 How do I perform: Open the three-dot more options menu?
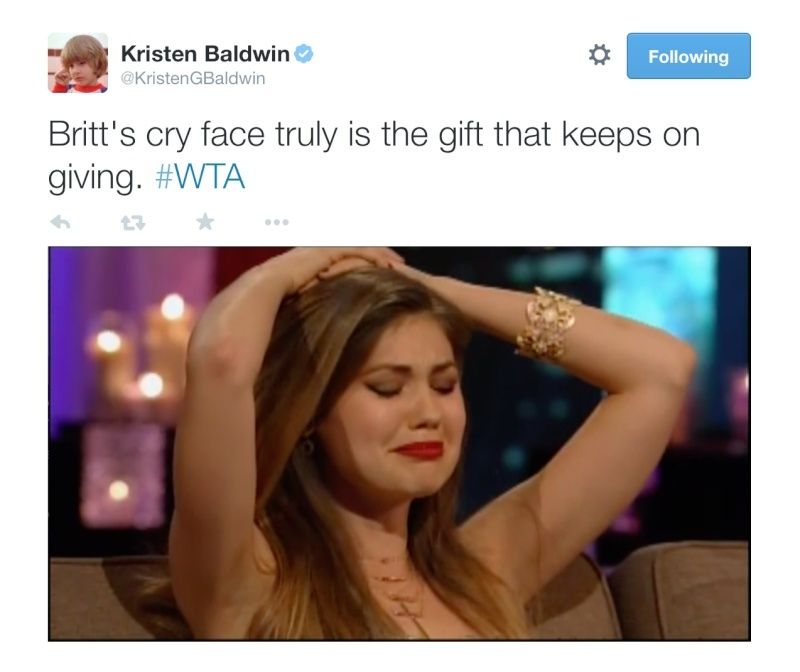click(x=277, y=222)
